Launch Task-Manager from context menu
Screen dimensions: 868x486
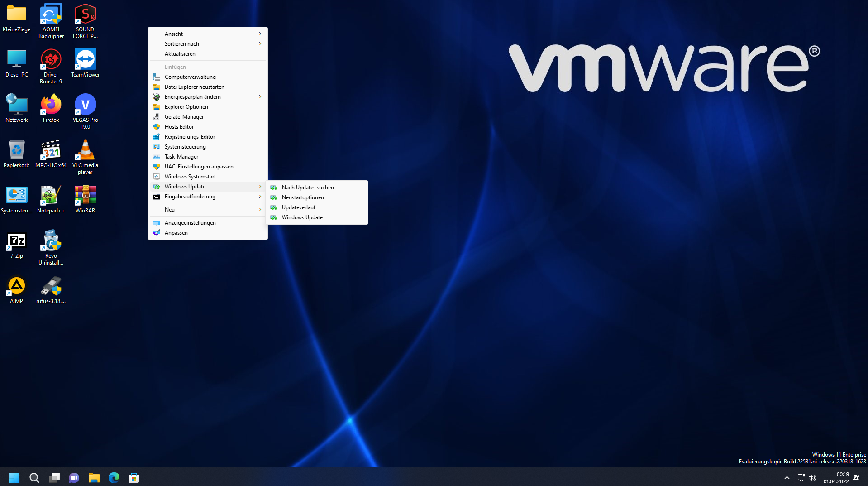208,157
